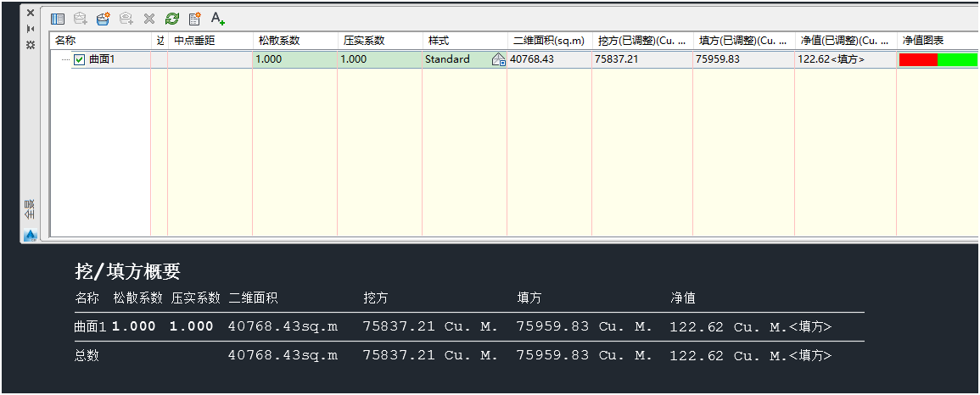The image size is (980, 395).
Task: Click the green portion of net chart bar
Action: click(957, 60)
